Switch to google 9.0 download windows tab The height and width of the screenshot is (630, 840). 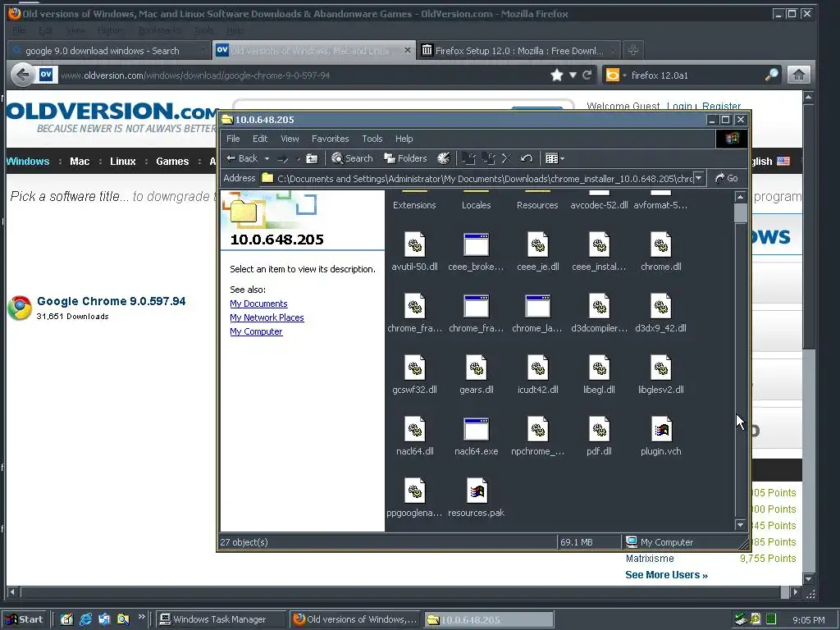[x=109, y=51]
